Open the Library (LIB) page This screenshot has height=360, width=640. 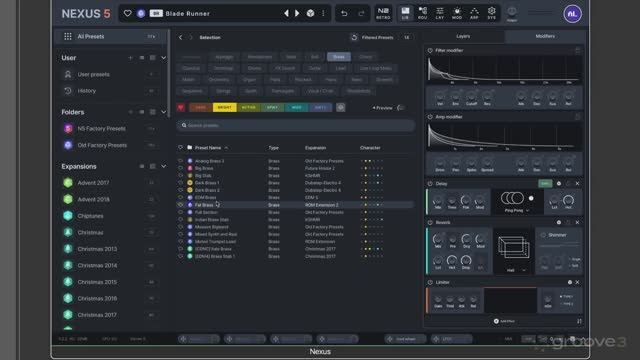tap(405, 13)
